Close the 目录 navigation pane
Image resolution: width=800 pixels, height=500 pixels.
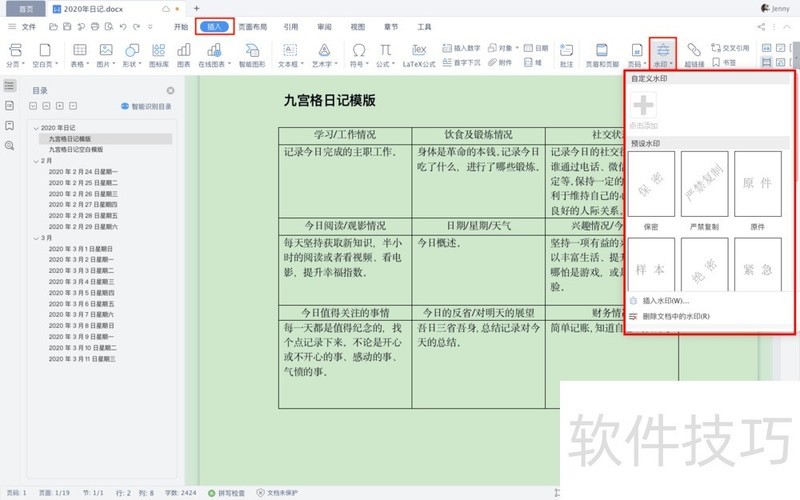tap(170, 90)
